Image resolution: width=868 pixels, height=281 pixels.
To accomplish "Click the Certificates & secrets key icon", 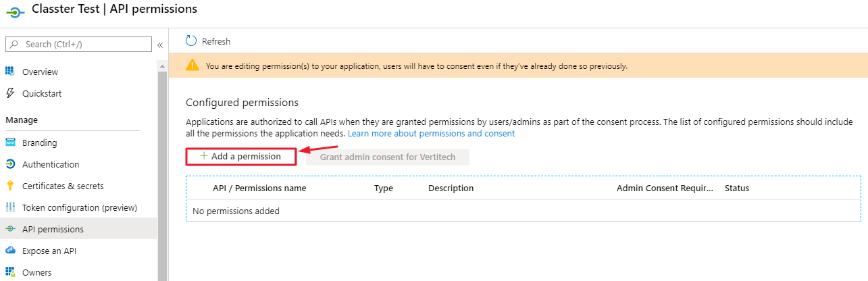I will [x=10, y=186].
